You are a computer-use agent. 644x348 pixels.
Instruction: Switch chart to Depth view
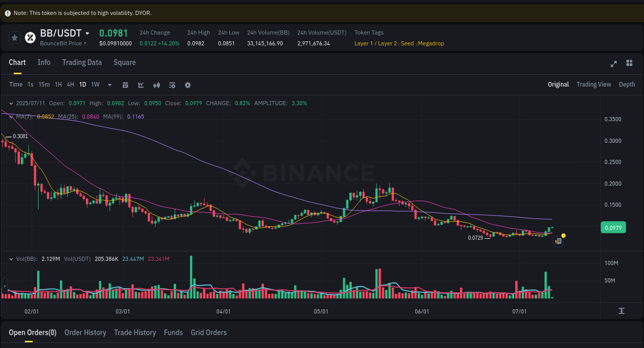click(x=626, y=84)
